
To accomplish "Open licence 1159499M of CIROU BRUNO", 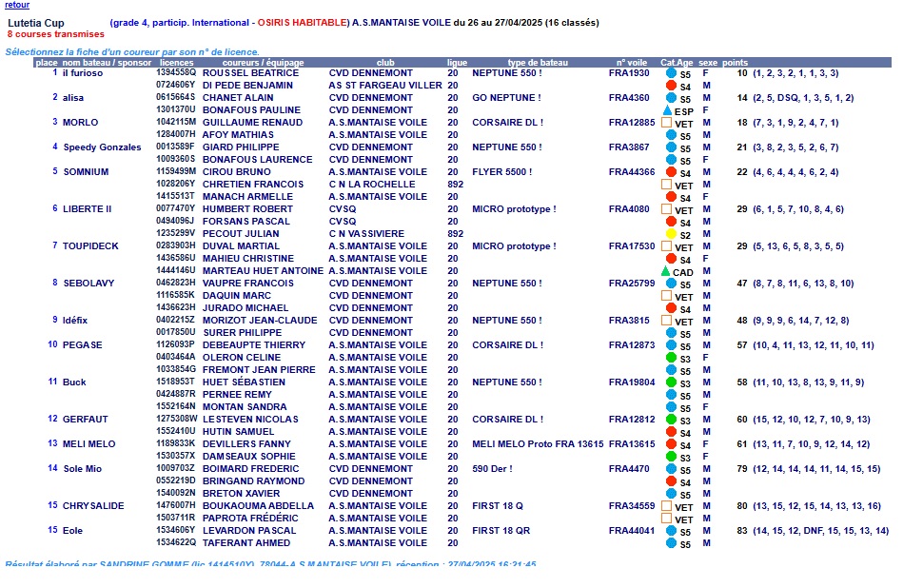I will tap(176, 172).
